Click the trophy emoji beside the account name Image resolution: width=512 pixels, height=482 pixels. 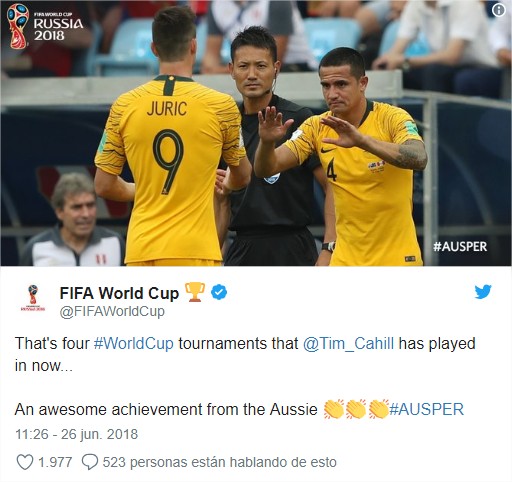tap(195, 292)
